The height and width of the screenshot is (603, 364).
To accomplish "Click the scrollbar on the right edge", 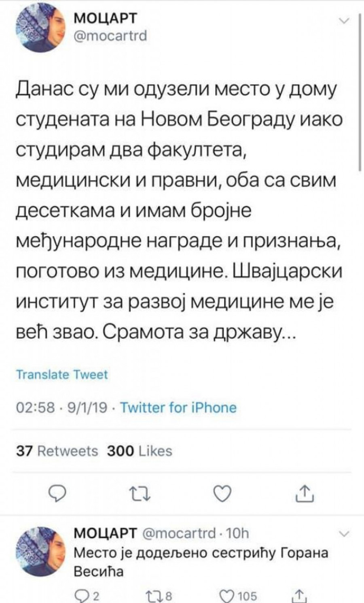I will pos(360,93).
